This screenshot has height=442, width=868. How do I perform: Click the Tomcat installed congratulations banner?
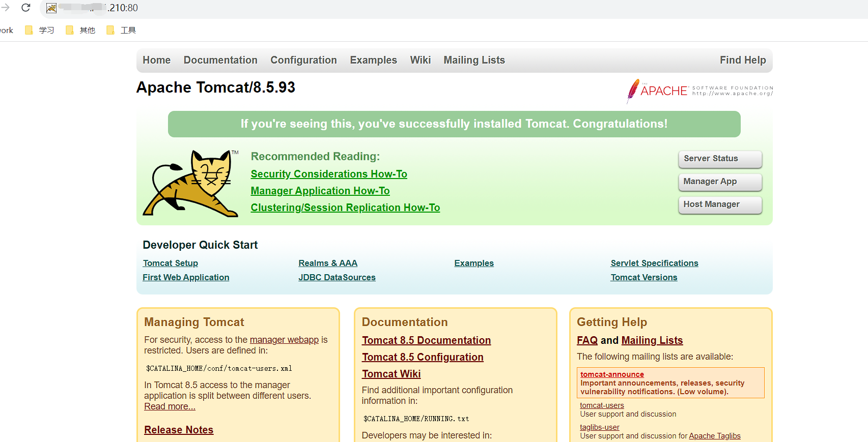pyautogui.click(x=454, y=124)
